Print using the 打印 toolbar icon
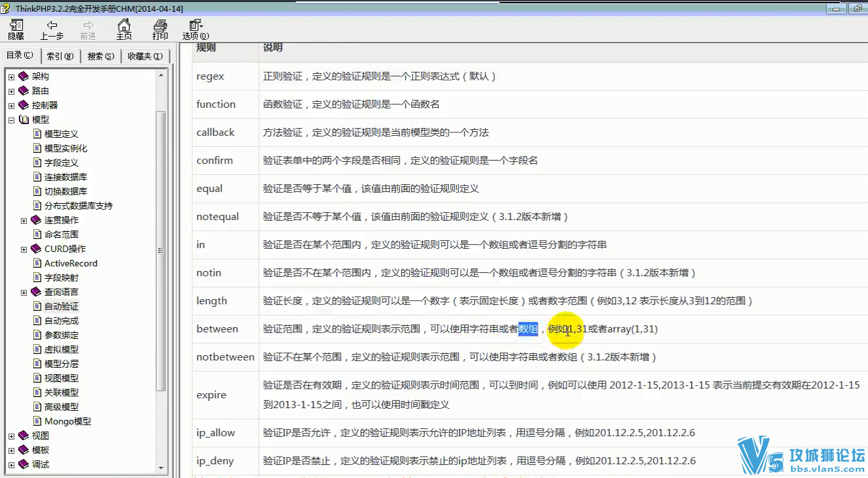The height and width of the screenshot is (478, 868). tap(160, 29)
